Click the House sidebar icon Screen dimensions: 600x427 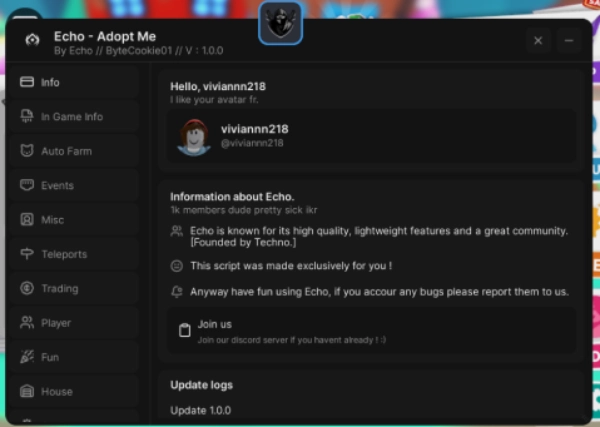click(x=27, y=391)
